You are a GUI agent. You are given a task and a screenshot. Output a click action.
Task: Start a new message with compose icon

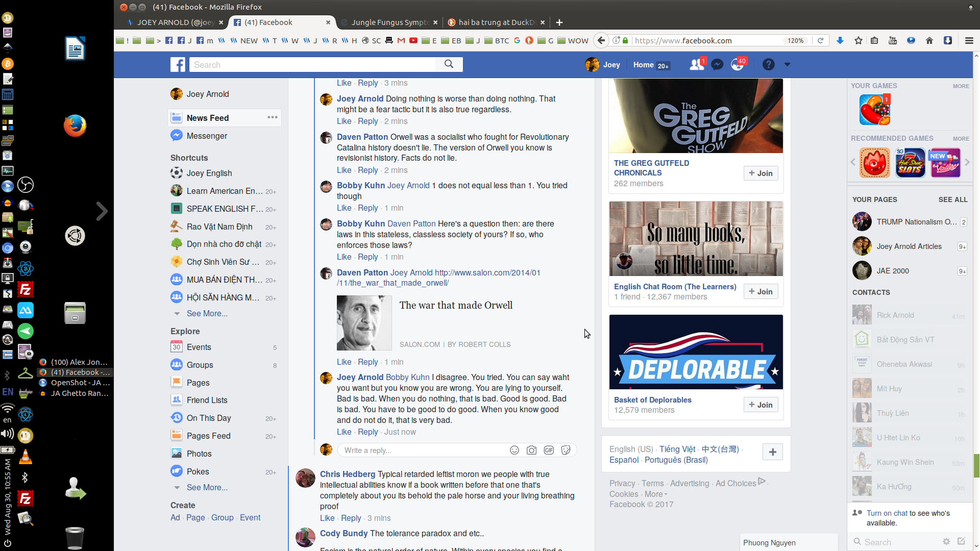coord(962,541)
